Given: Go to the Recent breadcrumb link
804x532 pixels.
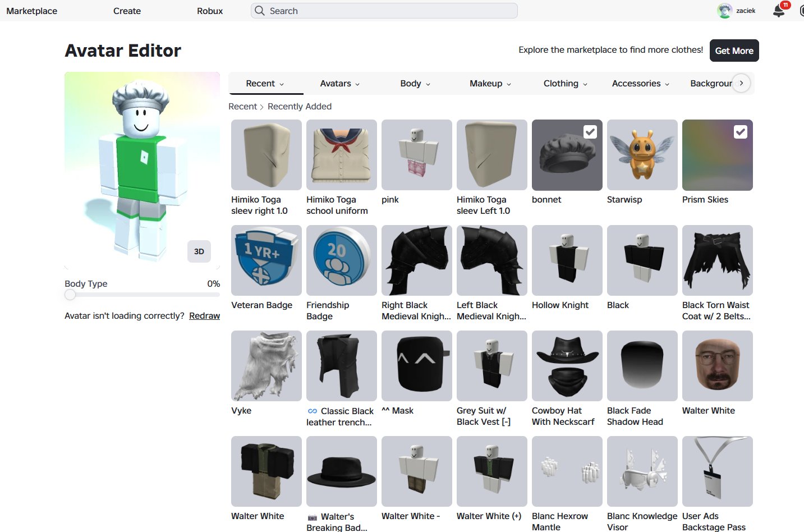Looking at the screenshot, I should [x=242, y=107].
